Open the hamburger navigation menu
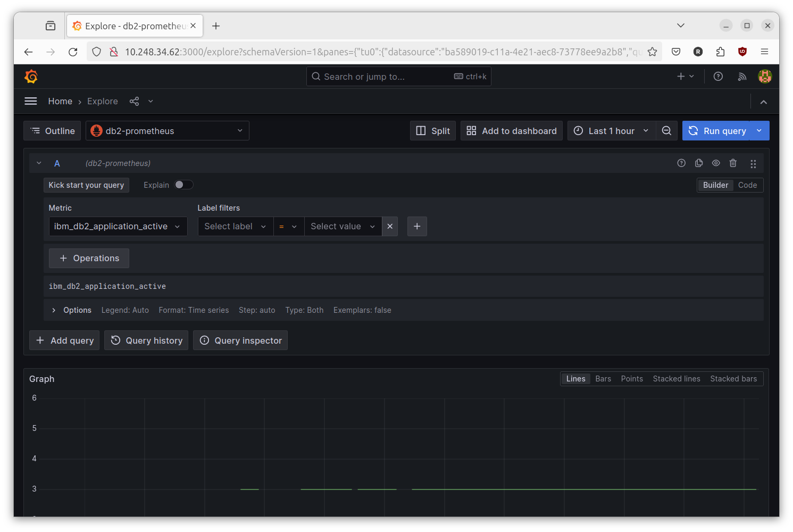Viewport: 793px width, 532px height. tap(31, 101)
